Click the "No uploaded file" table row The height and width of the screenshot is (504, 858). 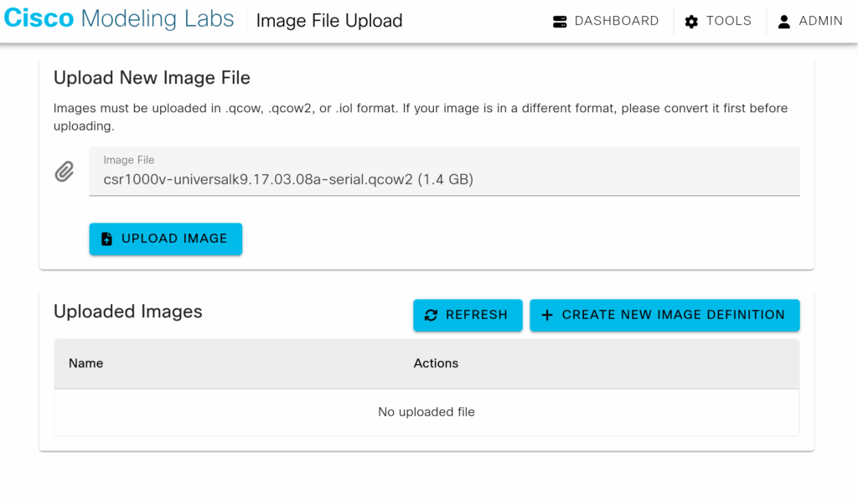point(426,412)
